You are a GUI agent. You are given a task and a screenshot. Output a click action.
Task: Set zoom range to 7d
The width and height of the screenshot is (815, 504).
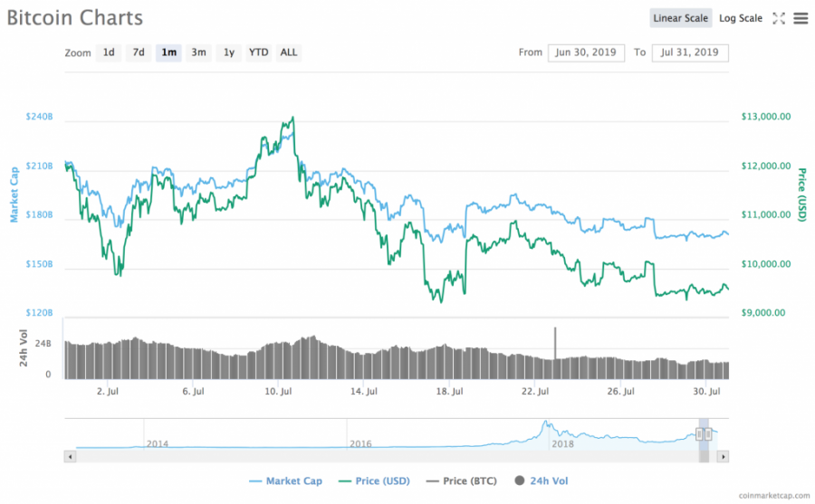(x=139, y=52)
